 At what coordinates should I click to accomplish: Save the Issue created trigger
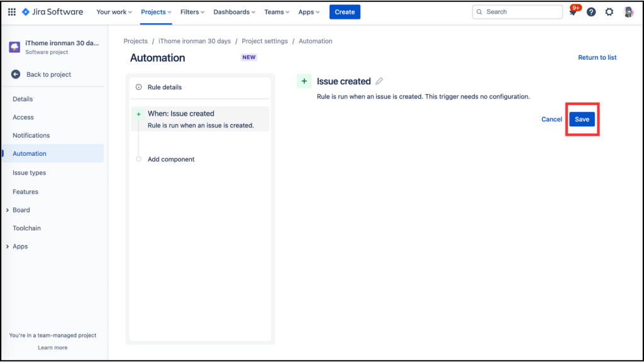582,119
